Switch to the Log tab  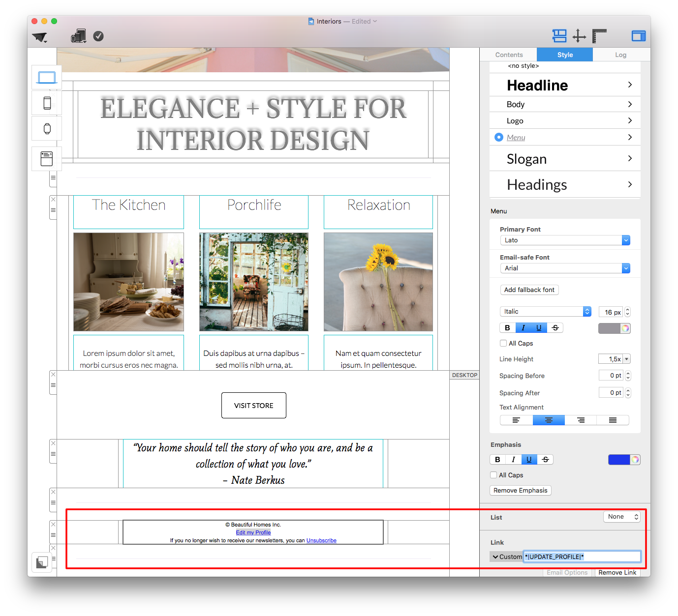621,55
